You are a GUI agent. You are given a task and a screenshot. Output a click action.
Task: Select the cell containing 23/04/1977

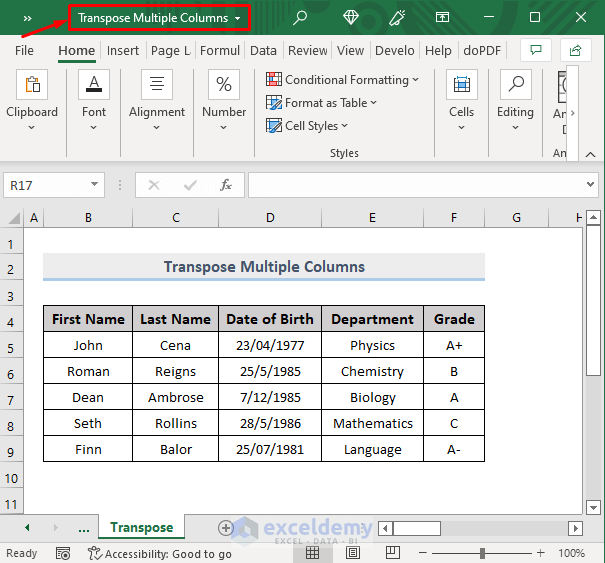tap(270, 345)
